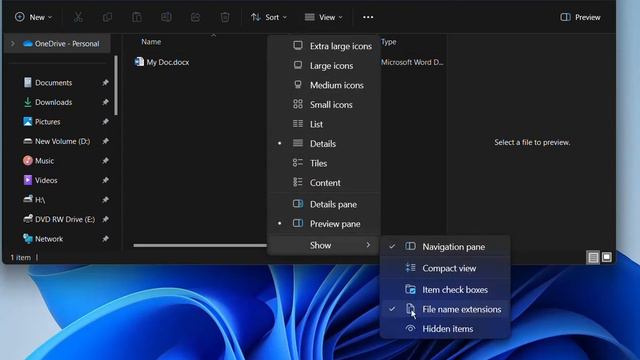This screenshot has width=640, height=360.
Task: Sort by the Name column header
Action: (x=151, y=42)
